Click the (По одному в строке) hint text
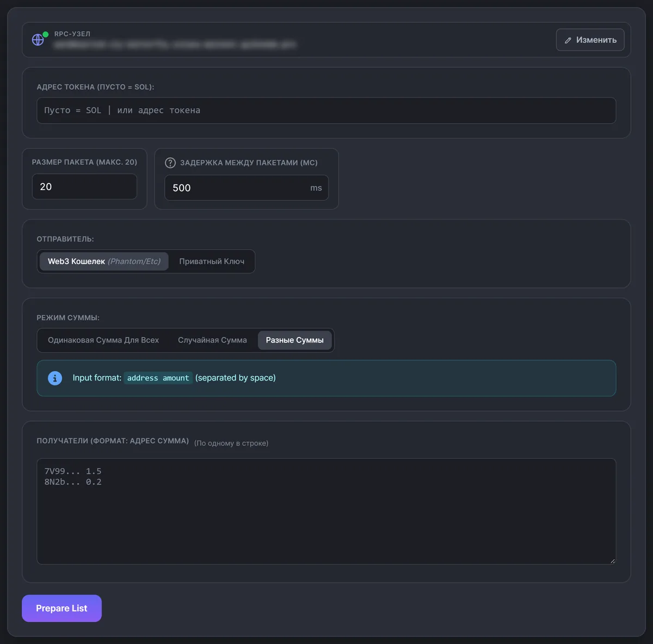The height and width of the screenshot is (644, 653). [231, 443]
